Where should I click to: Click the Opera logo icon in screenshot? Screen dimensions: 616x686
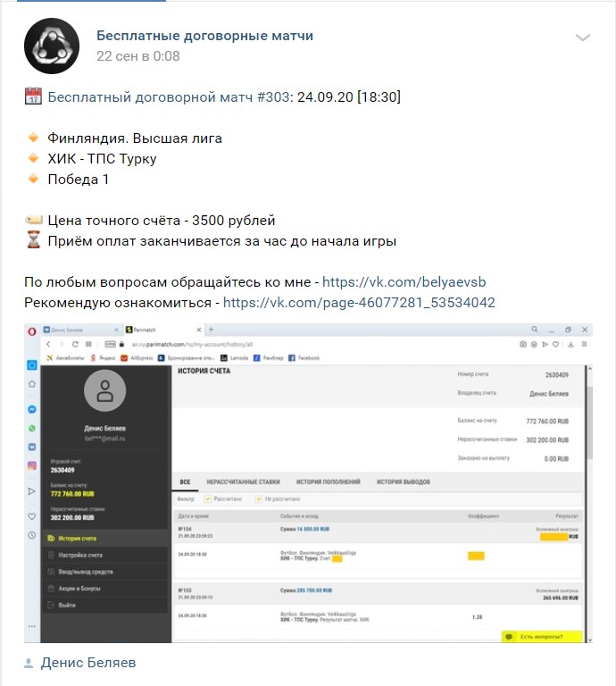click(x=32, y=331)
